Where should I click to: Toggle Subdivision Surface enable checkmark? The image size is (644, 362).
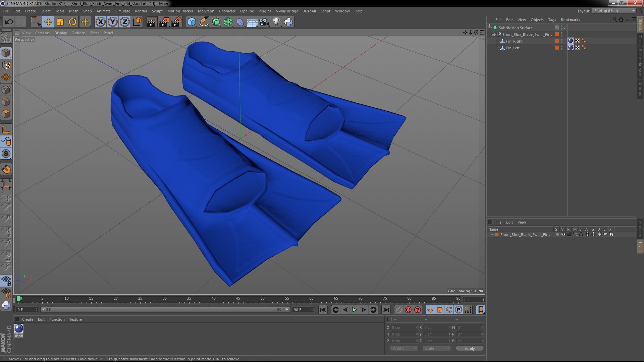[x=565, y=28]
